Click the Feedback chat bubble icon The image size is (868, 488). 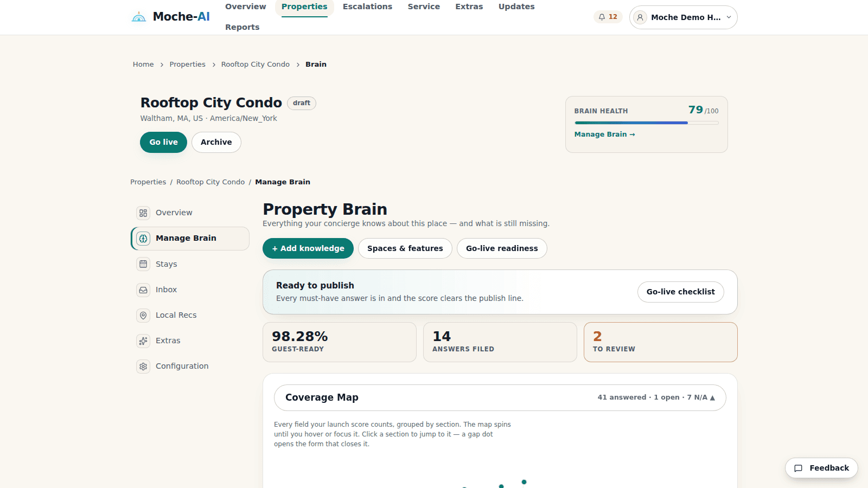pos(798,468)
